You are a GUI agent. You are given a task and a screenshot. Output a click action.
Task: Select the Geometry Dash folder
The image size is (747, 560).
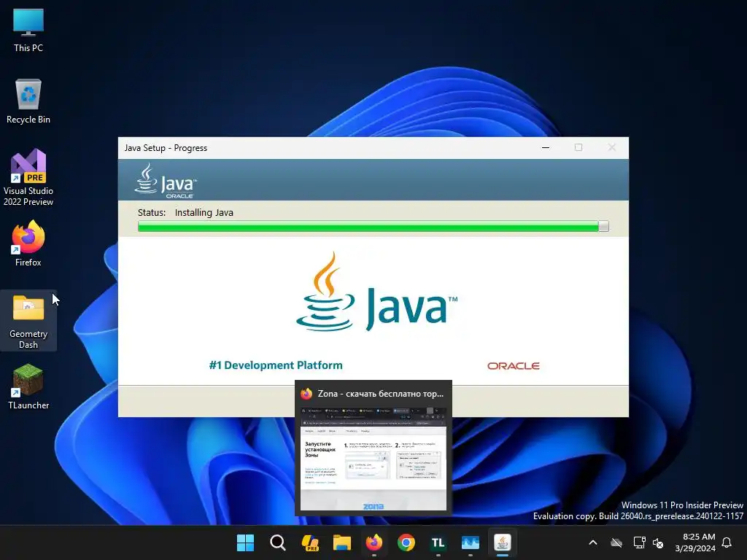point(28,321)
